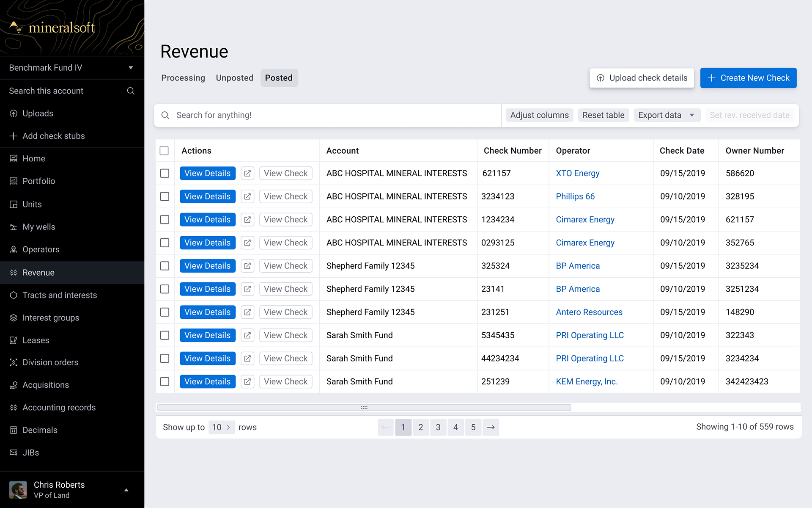Image resolution: width=812 pixels, height=508 pixels.
Task: Open the Export data dropdown
Action: point(667,115)
